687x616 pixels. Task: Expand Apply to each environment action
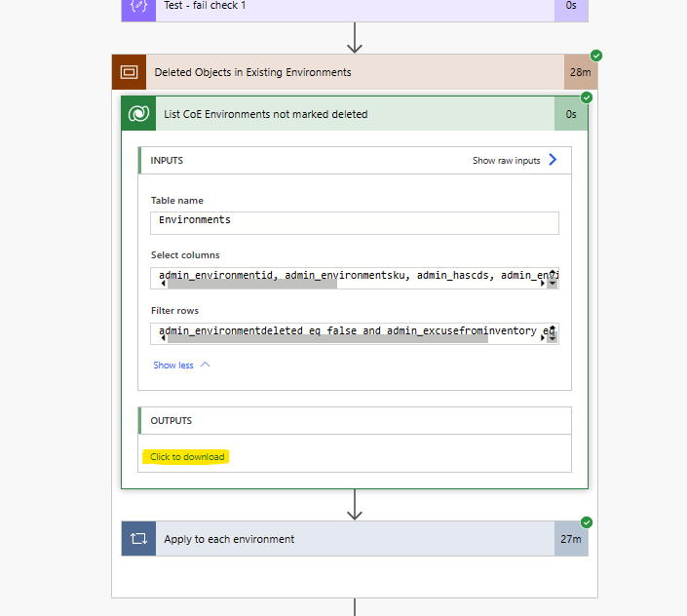355,538
